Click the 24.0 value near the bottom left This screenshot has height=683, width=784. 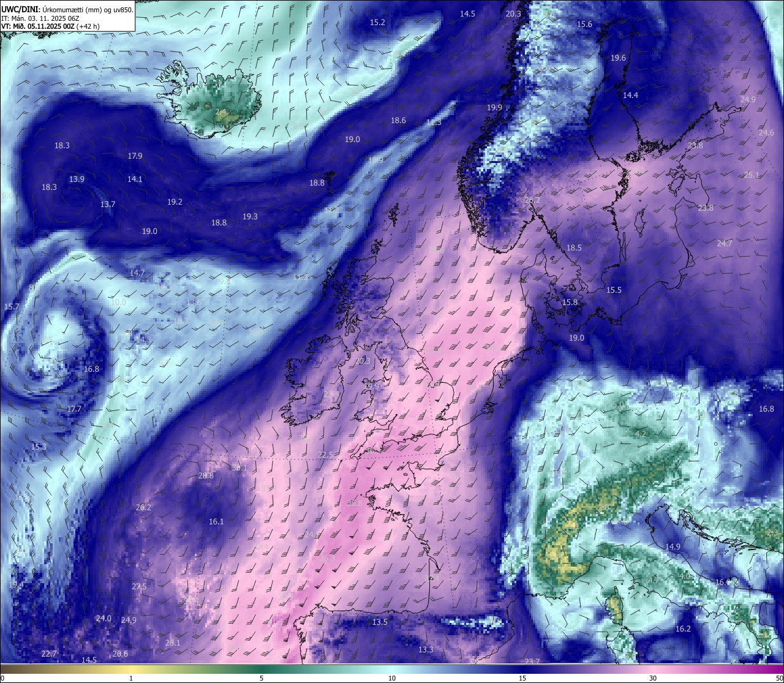click(x=104, y=619)
